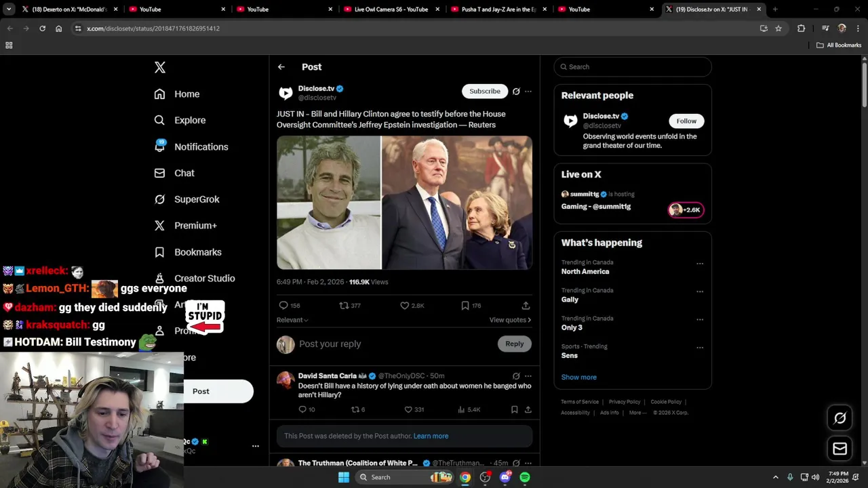Open All Bookmarks folder
The image size is (868, 488).
839,45
